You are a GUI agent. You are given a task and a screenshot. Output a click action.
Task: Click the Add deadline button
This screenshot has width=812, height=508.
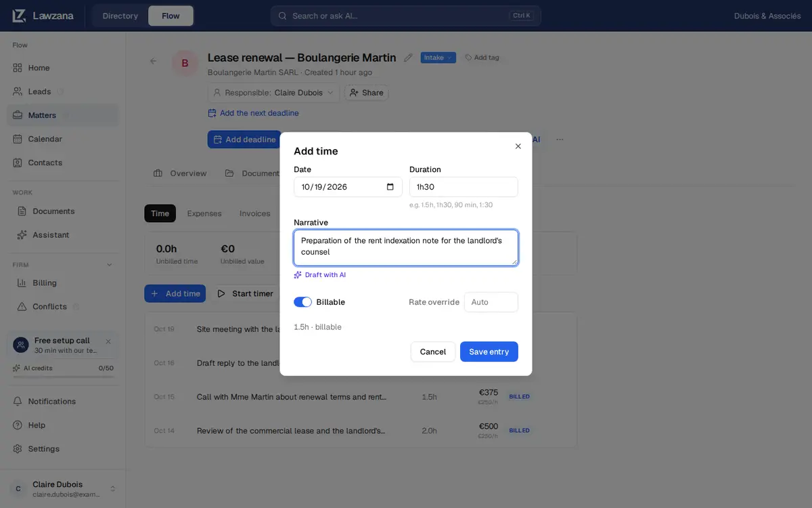tap(244, 140)
